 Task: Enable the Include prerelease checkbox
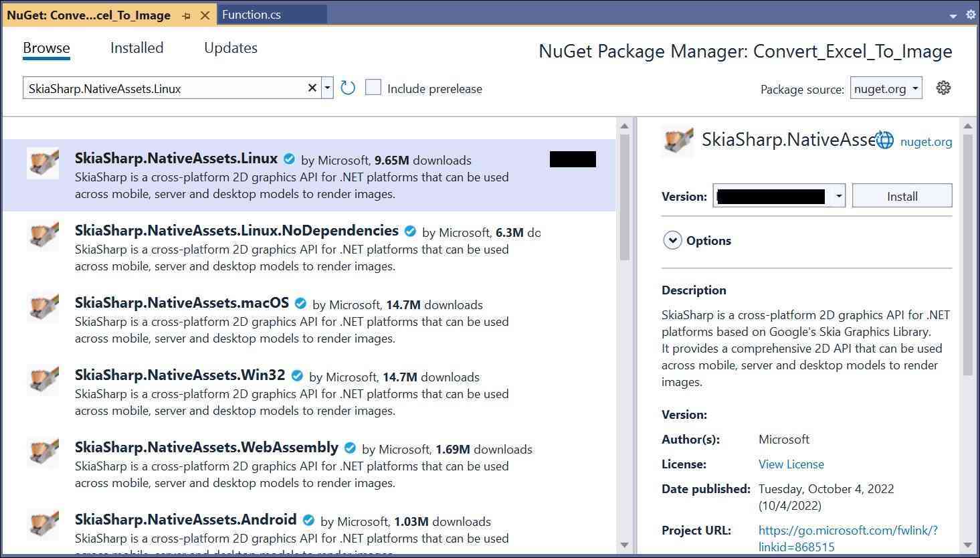373,88
